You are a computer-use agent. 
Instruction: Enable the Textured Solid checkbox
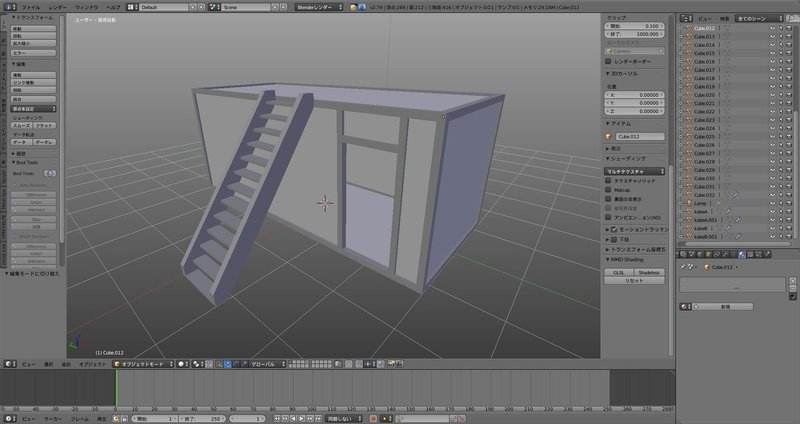coord(608,181)
